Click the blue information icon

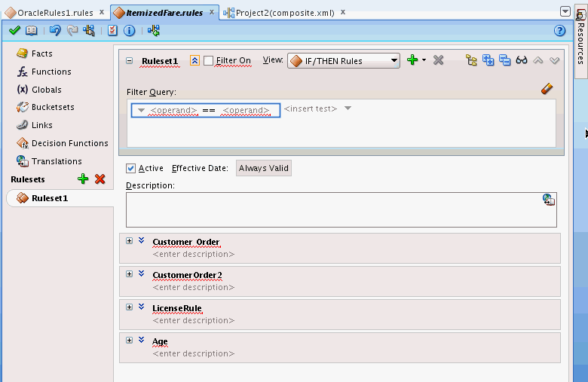[x=130, y=31]
